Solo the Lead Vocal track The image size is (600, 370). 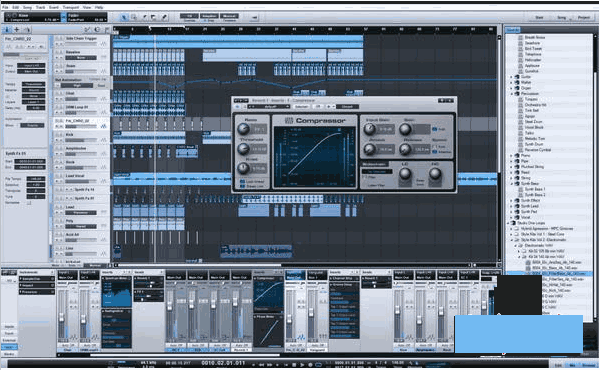(61, 176)
